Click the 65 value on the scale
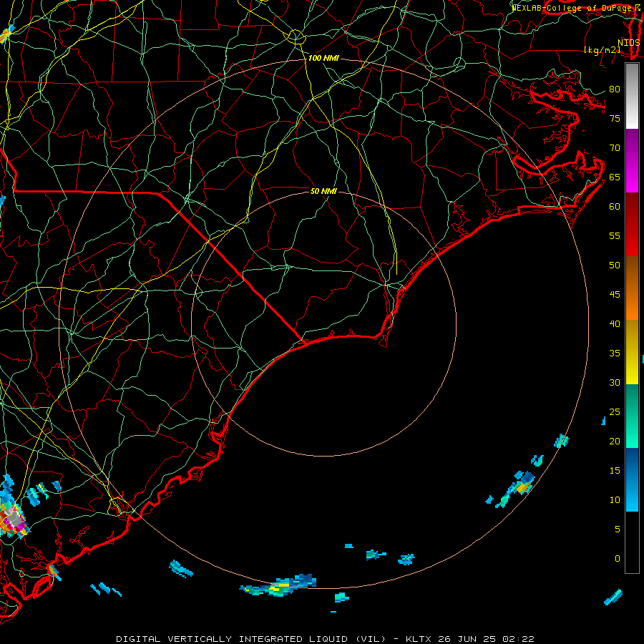 pyautogui.click(x=615, y=177)
